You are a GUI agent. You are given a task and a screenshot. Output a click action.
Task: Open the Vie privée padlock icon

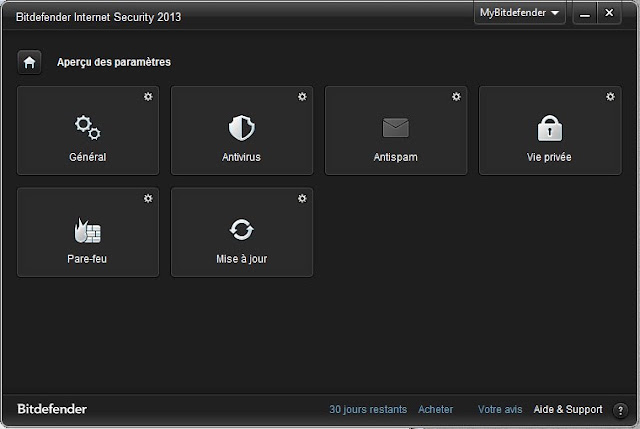549,128
